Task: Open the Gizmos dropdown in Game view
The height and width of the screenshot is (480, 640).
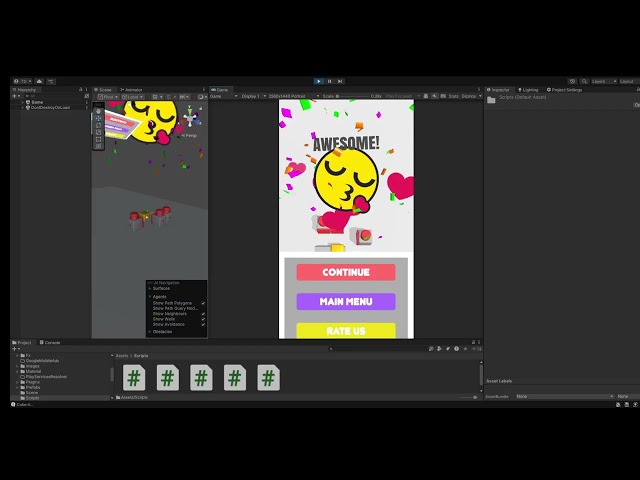Action: click(472, 96)
